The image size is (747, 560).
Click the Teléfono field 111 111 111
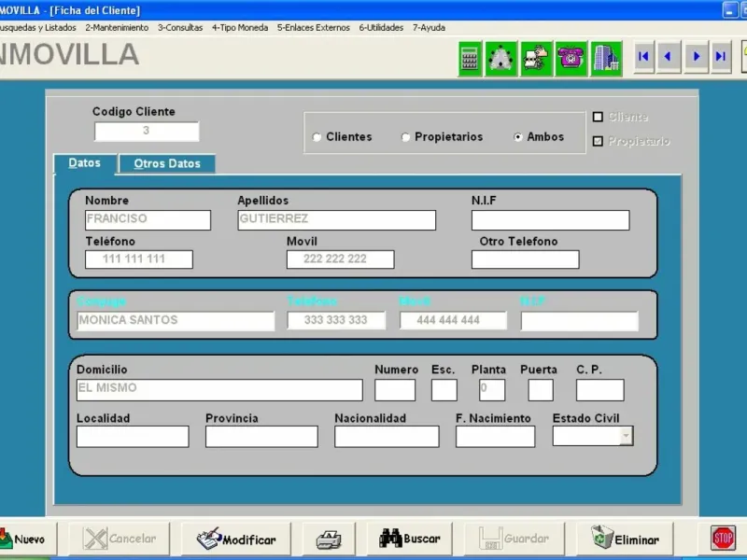tap(139, 259)
